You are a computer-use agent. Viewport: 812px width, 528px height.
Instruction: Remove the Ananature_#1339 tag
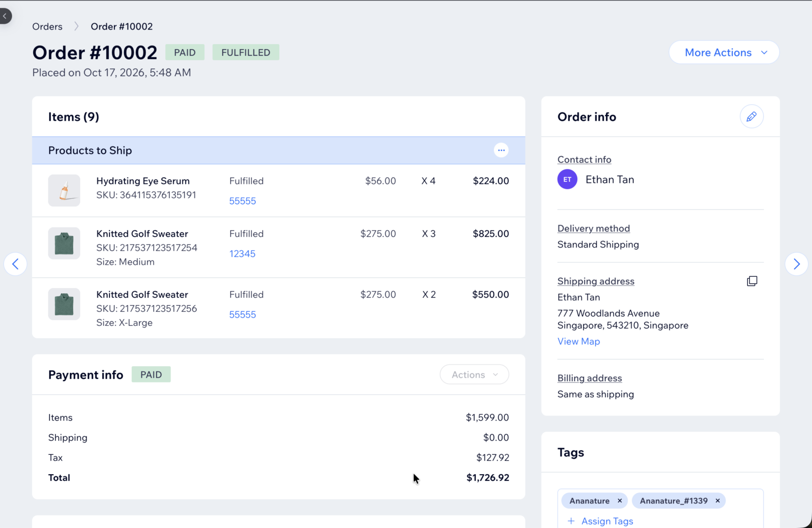click(x=718, y=501)
